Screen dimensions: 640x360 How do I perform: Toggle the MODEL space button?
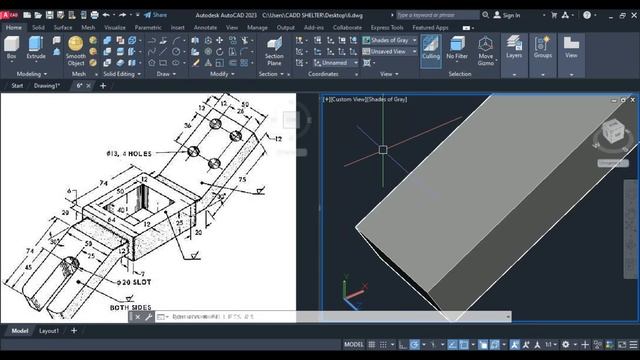(x=353, y=344)
